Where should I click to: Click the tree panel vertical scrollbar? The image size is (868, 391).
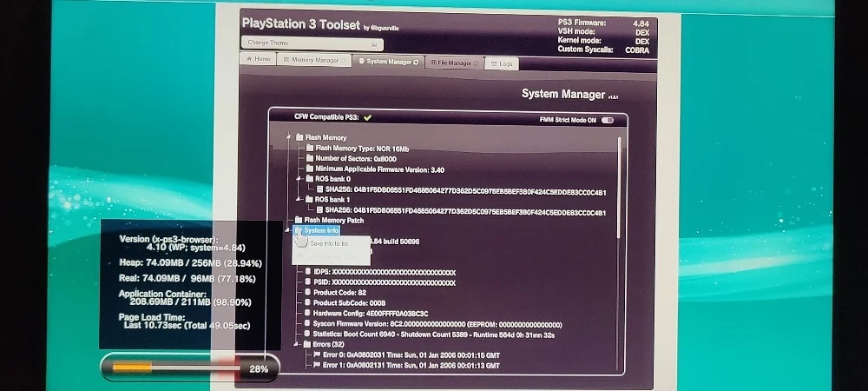[619, 189]
